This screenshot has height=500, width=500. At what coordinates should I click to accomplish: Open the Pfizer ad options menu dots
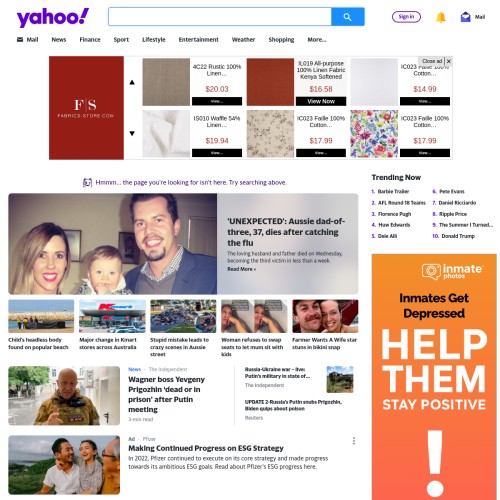click(x=354, y=441)
